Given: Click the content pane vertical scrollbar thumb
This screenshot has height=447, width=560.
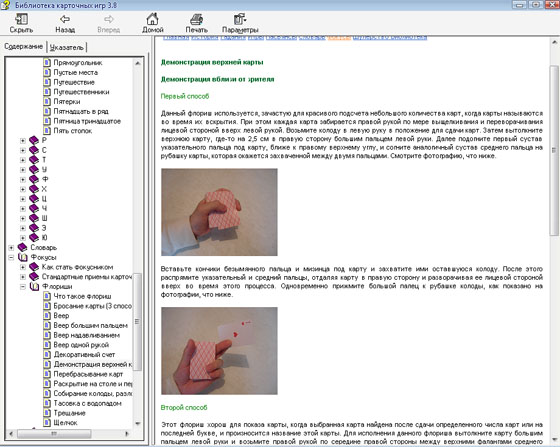Looking at the screenshot, I should pyautogui.click(x=554, y=150).
